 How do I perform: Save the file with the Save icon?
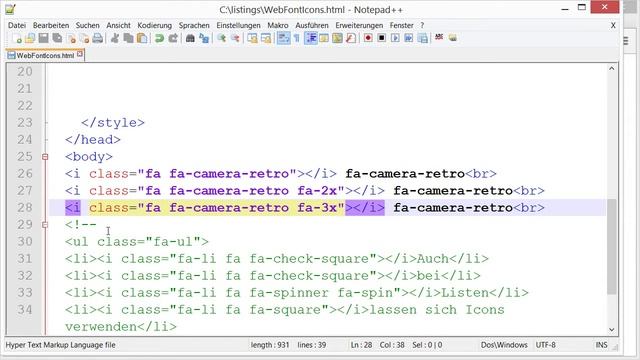point(43,38)
